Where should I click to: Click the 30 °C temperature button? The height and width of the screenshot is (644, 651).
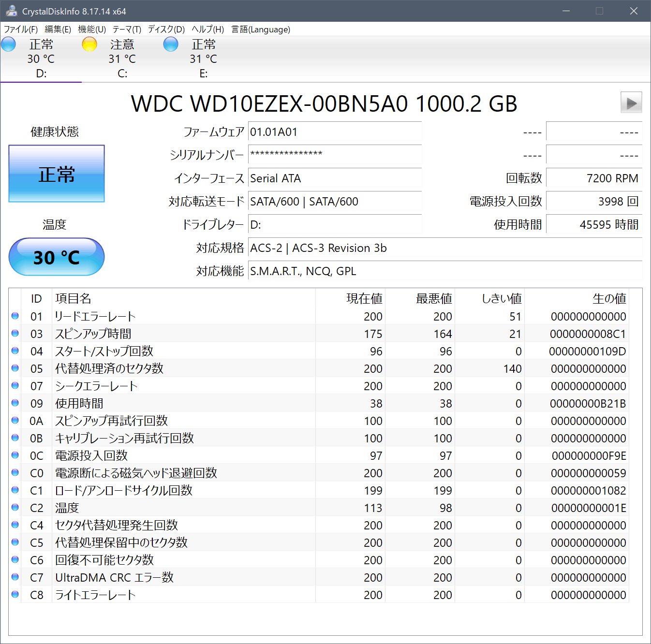(57, 257)
